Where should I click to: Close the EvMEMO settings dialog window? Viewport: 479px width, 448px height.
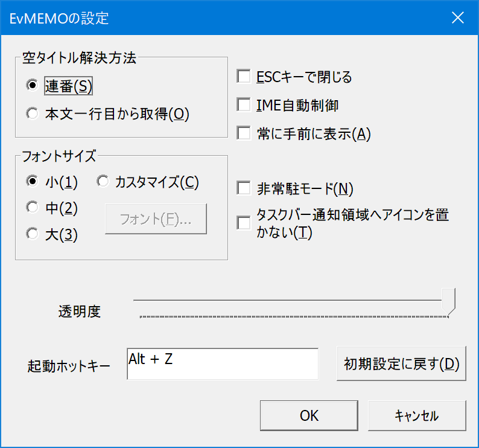(x=458, y=18)
